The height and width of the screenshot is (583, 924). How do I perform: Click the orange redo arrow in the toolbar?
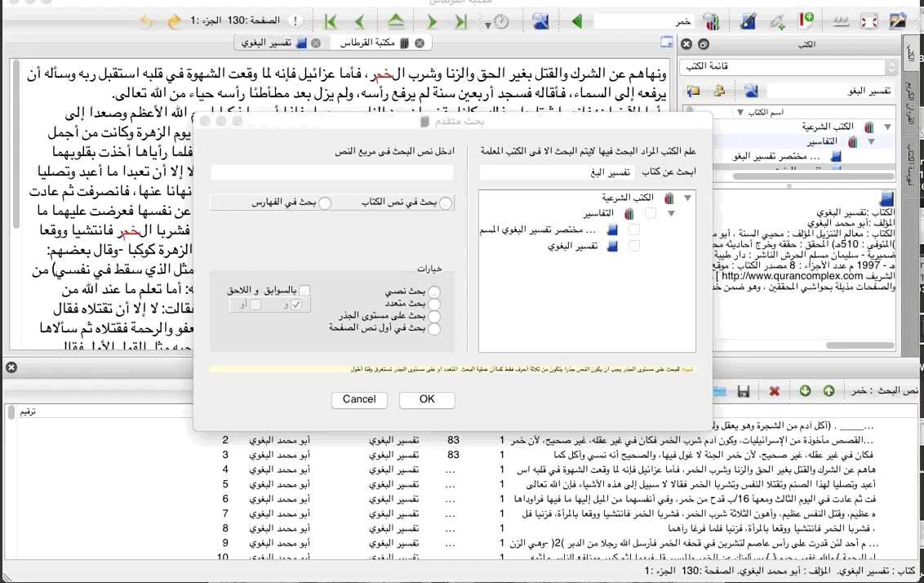point(174,22)
